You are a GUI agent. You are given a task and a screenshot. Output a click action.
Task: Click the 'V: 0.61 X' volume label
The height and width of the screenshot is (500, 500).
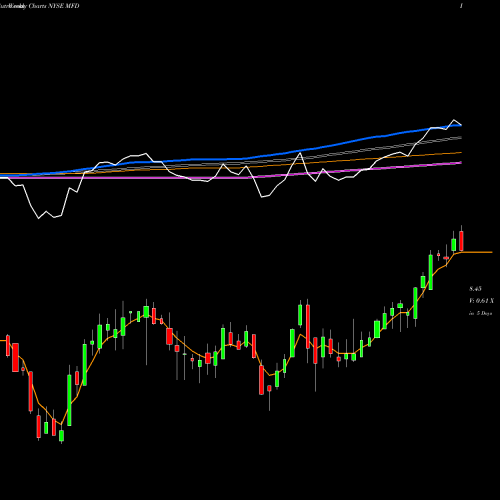point(481,301)
